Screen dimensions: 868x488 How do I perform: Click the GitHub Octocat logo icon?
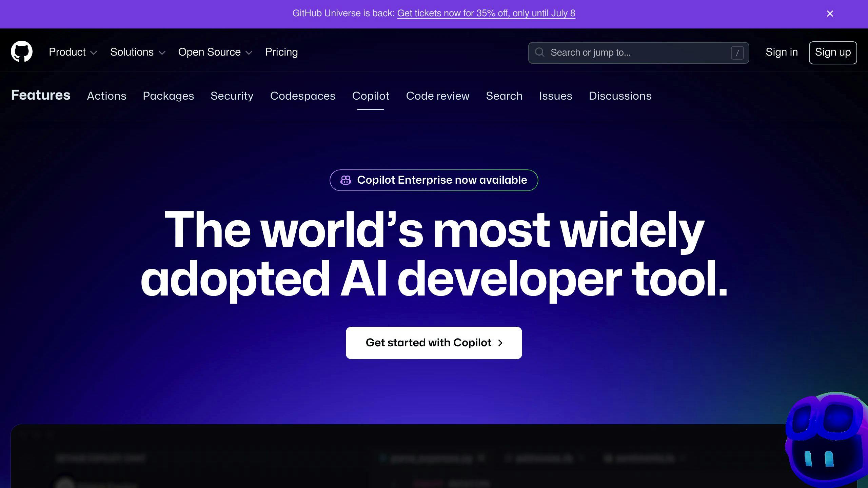(21, 52)
